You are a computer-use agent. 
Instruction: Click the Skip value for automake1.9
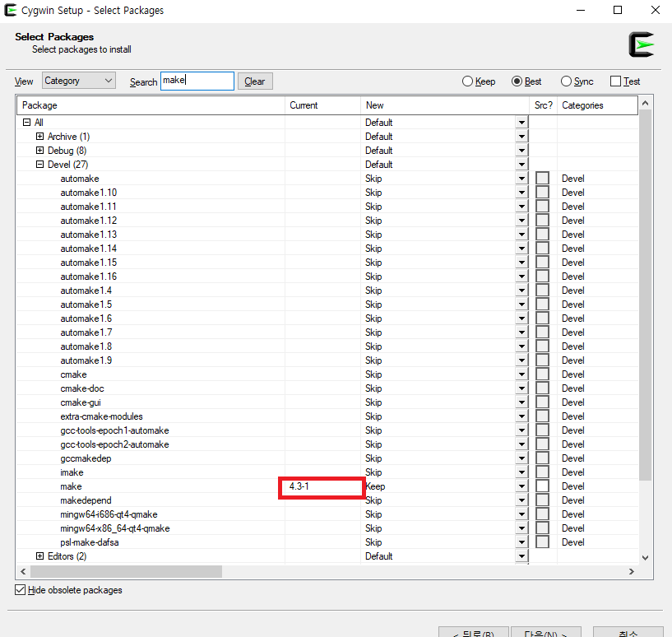[x=373, y=360]
